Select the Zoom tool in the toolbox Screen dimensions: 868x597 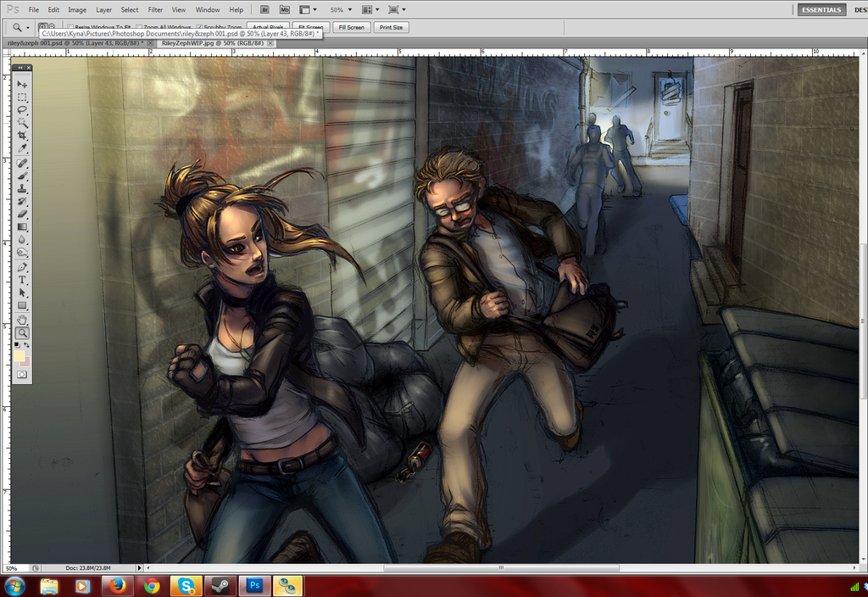pos(22,332)
